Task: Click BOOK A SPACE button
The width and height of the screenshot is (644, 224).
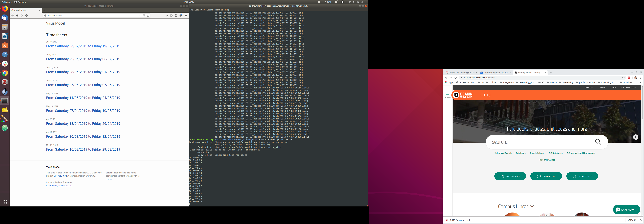Action: pos(510,176)
